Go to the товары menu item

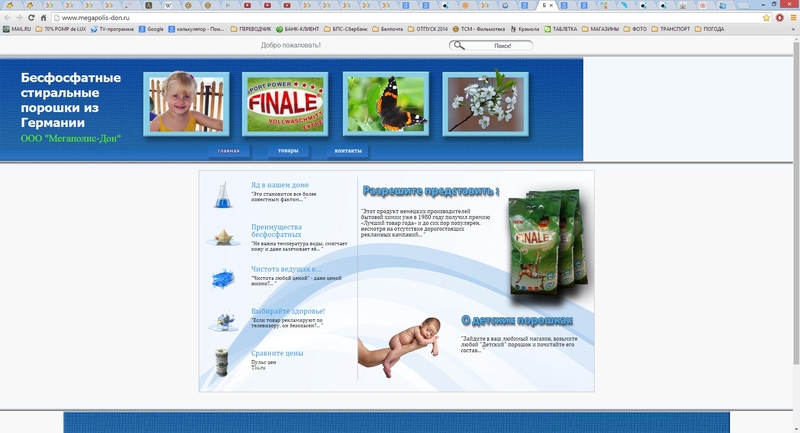pyautogui.click(x=288, y=151)
